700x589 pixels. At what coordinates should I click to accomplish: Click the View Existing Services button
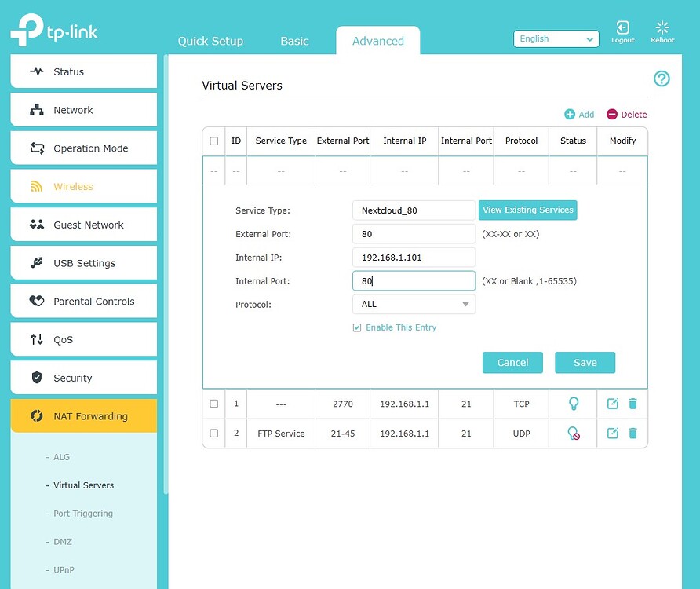527,210
